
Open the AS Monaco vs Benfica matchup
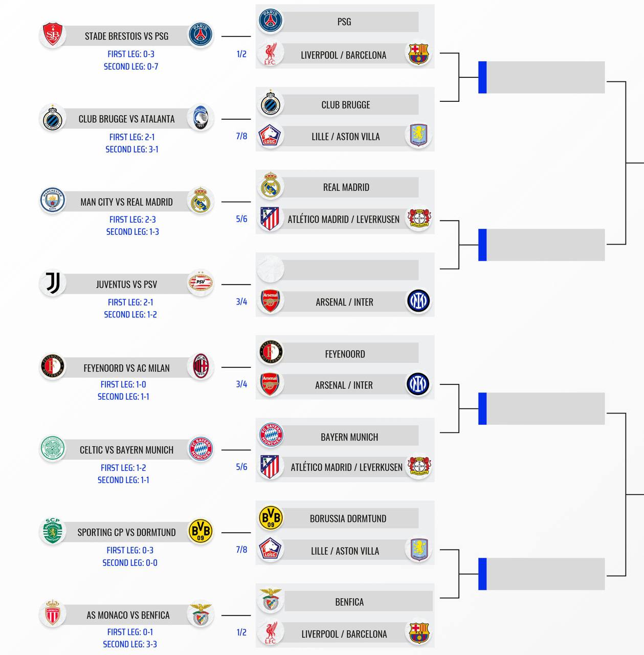coord(127,616)
